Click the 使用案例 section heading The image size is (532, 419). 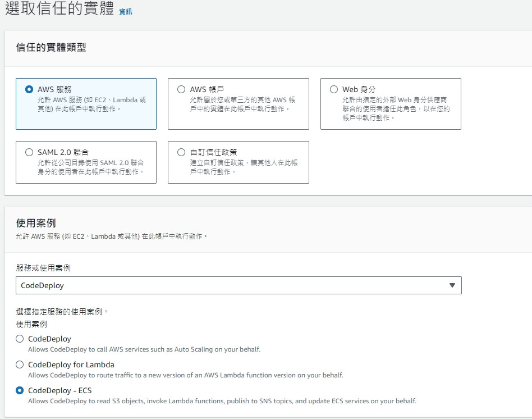(36, 223)
